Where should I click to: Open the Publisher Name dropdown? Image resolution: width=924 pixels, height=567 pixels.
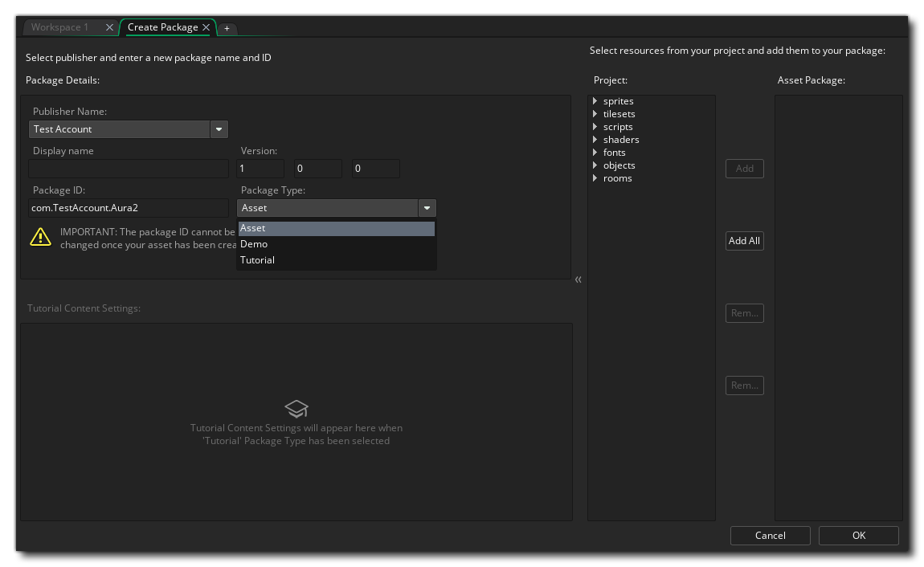click(219, 129)
